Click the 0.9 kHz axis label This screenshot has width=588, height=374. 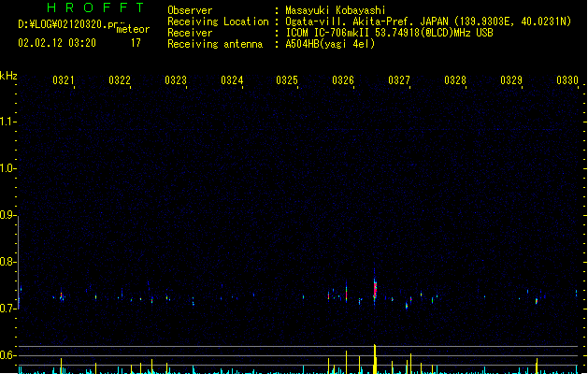click(x=7, y=215)
